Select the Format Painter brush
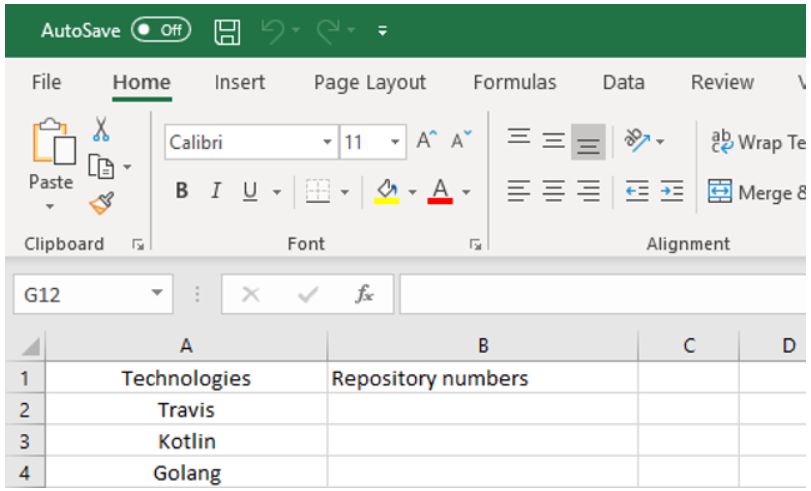Image resolution: width=811 pixels, height=491 pixels. pyautogui.click(x=101, y=203)
